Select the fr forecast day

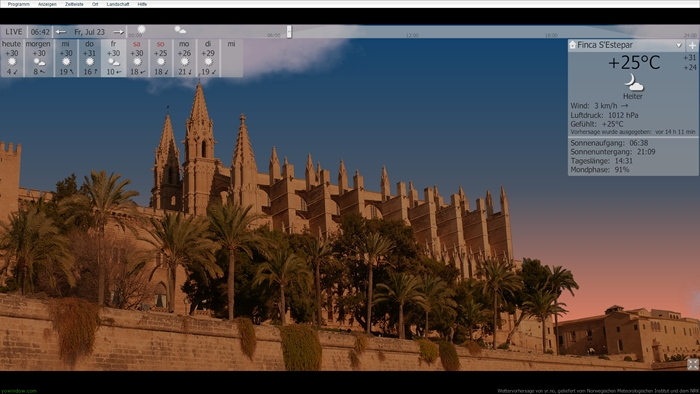pos(113,58)
